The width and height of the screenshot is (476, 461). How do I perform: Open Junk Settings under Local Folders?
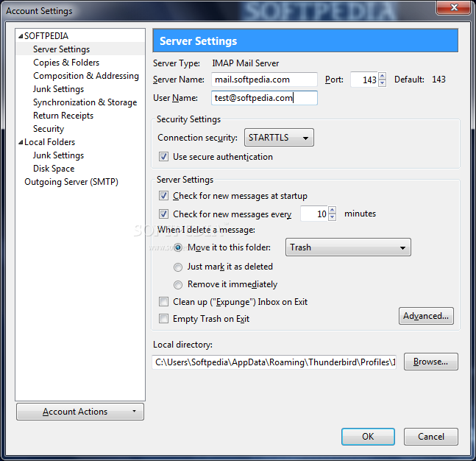pyautogui.click(x=58, y=155)
